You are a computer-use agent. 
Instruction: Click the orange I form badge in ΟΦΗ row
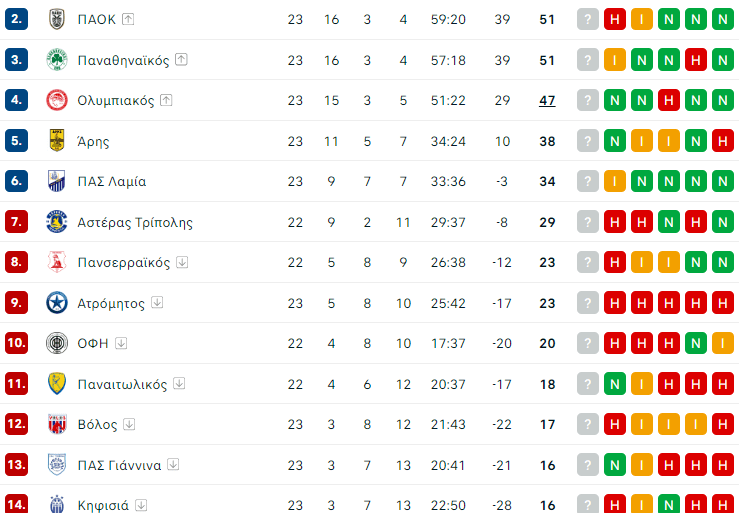[722, 343]
